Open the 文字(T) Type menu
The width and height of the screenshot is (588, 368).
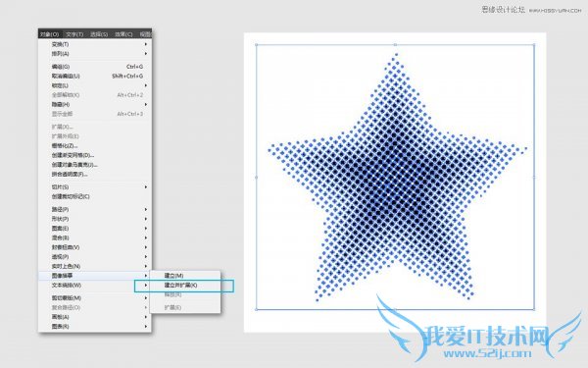[74, 34]
